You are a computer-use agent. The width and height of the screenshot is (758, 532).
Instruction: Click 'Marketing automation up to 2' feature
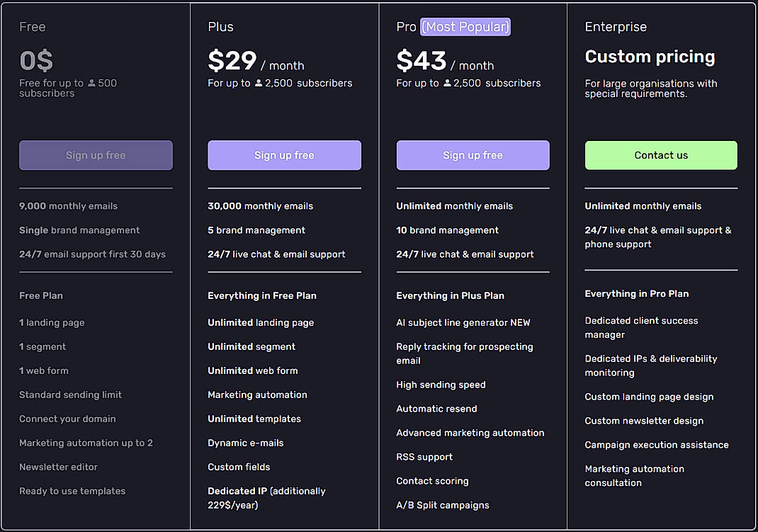point(86,443)
